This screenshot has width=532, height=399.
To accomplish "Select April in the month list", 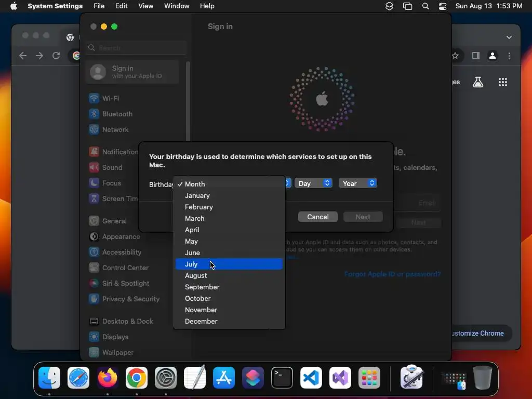I will pos(229,230).
